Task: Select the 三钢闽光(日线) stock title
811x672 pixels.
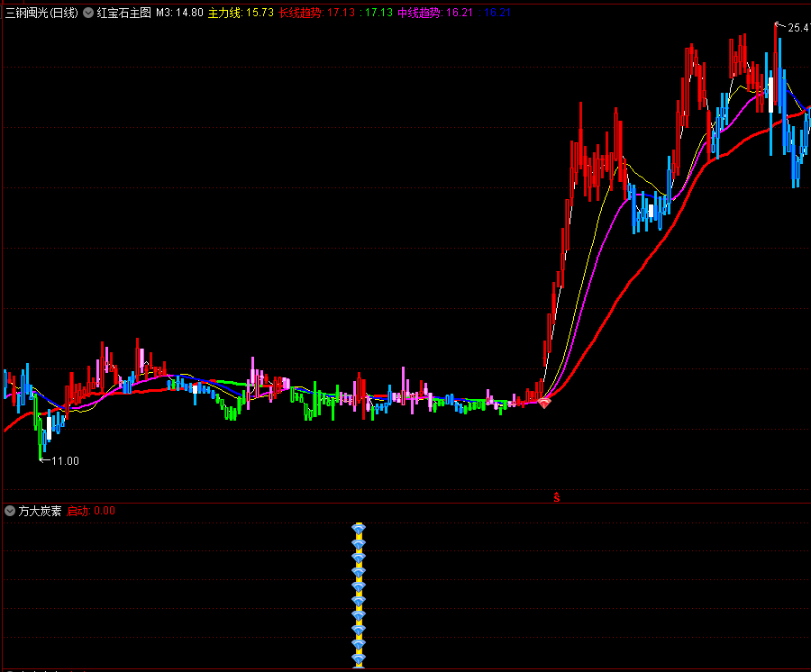Action: click(41, 13)
